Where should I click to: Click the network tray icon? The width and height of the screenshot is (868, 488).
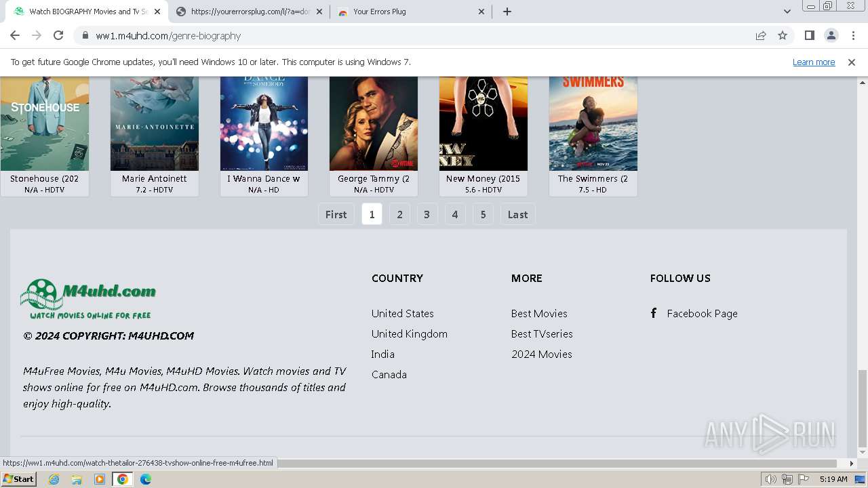787,479
